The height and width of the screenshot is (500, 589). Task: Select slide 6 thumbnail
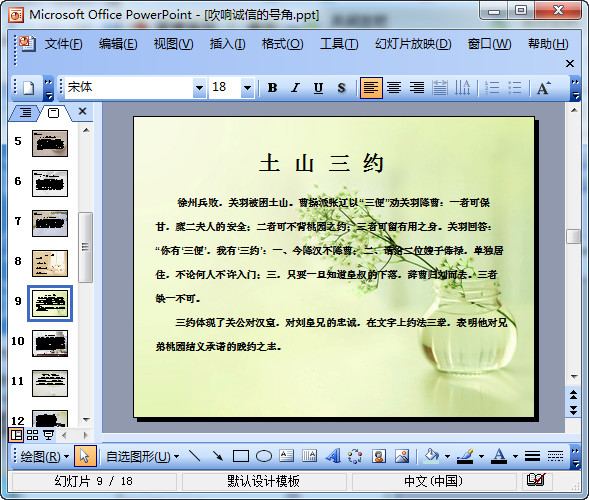pyautogui.click(x=50, y=183)
